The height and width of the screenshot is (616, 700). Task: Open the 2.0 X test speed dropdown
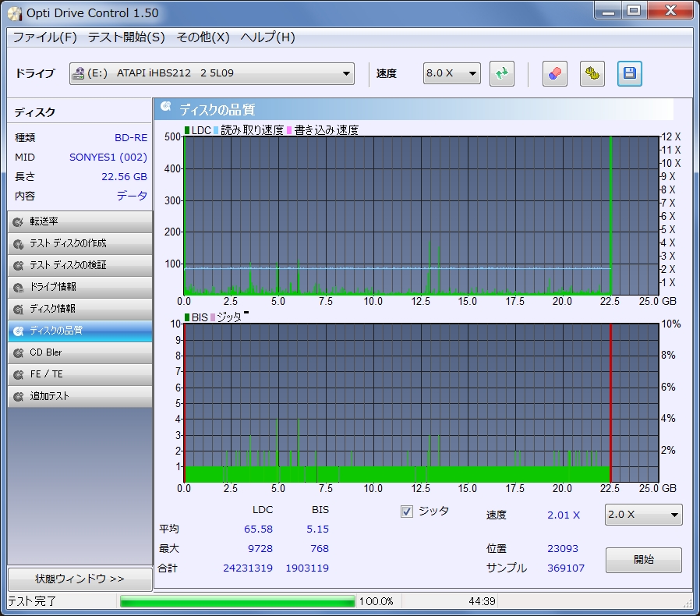643,515
